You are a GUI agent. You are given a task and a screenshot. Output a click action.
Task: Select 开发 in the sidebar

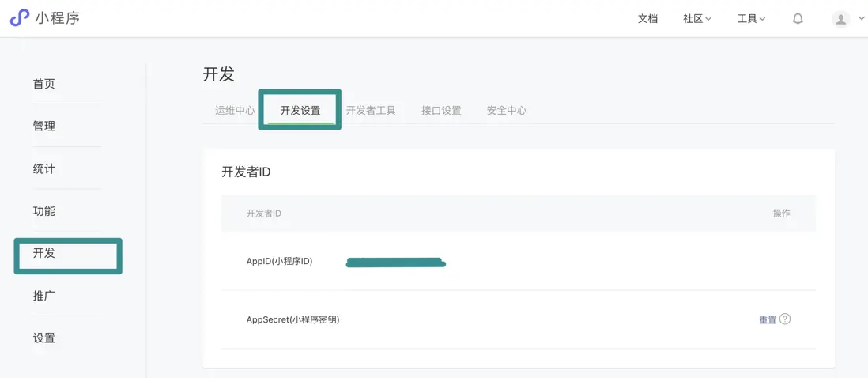[44, 253]
